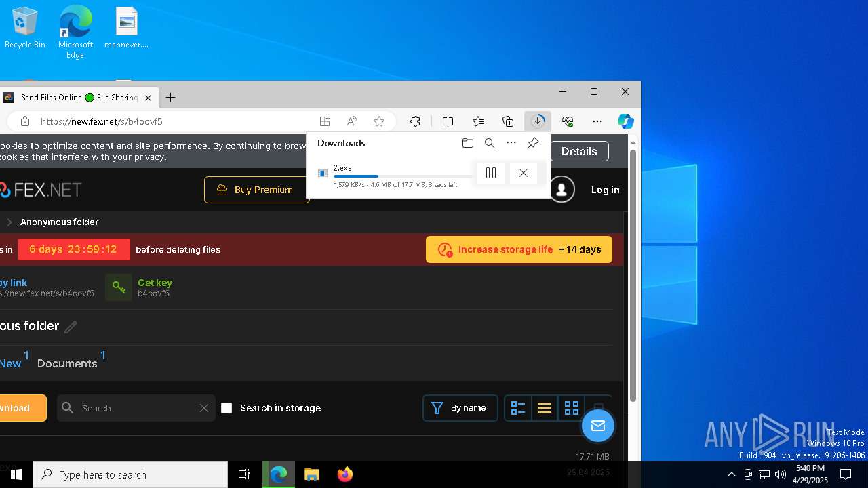This screenshot has width=868, height=488.
Task: Click the cookie notice Details button
Action: [579, 151]
